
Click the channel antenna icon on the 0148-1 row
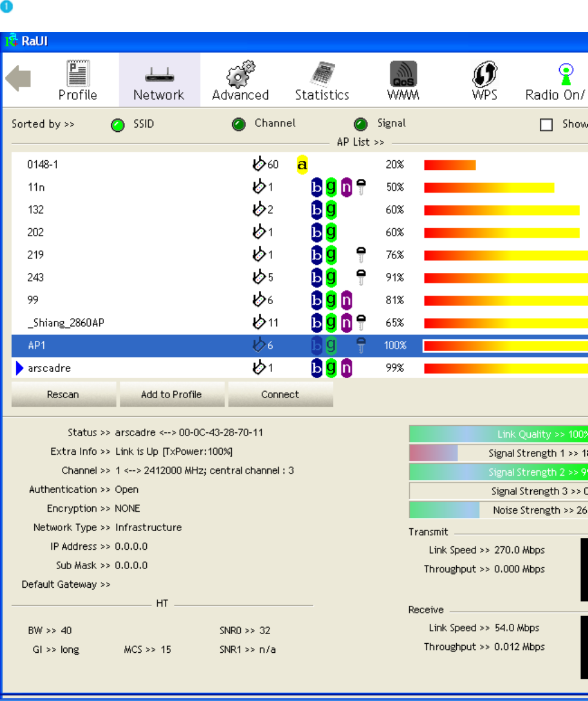[258, 164]
